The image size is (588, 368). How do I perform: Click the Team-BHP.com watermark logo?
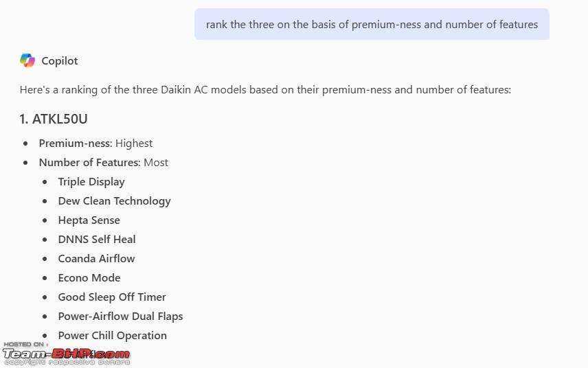point(67,354)
